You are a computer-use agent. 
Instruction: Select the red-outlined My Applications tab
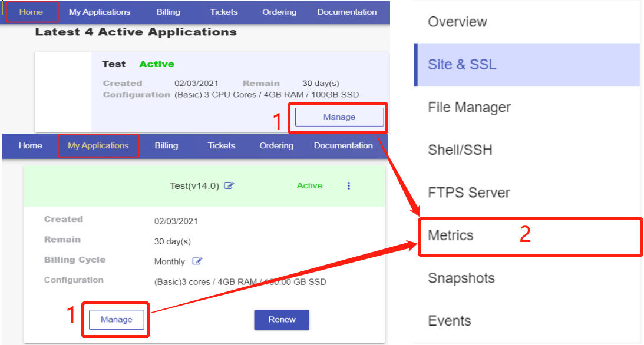point(98,145)
